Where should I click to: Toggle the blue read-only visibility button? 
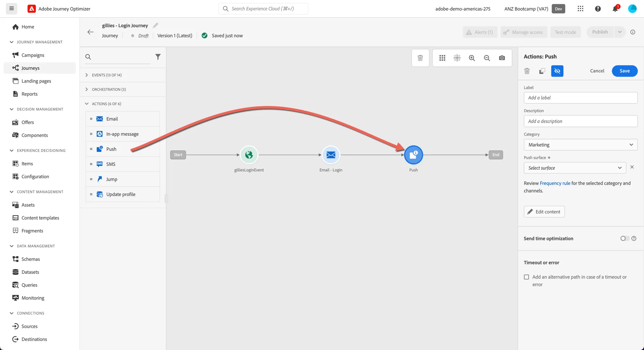(x=557, y=71)
